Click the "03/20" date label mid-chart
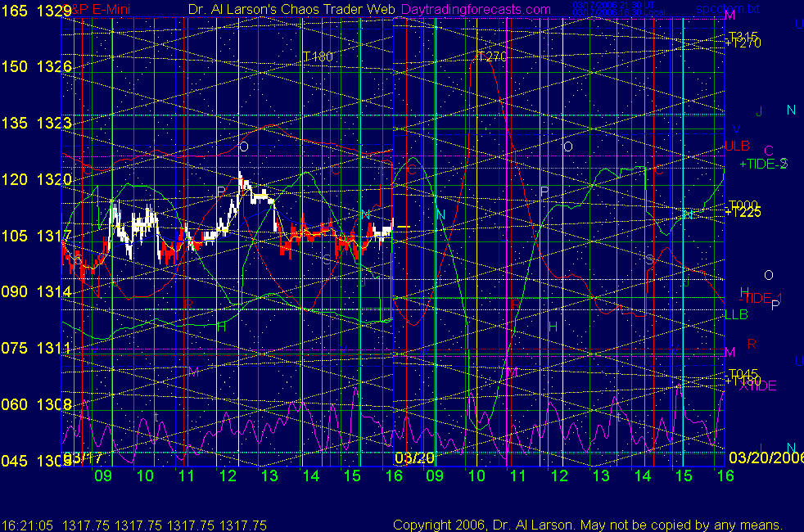The height and width of the screenshot is (532, 804). click(x=415, y=458)
